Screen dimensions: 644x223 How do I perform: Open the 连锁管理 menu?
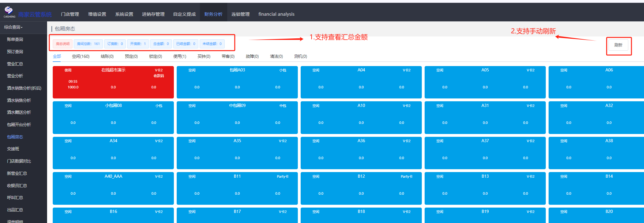point(241,14)
